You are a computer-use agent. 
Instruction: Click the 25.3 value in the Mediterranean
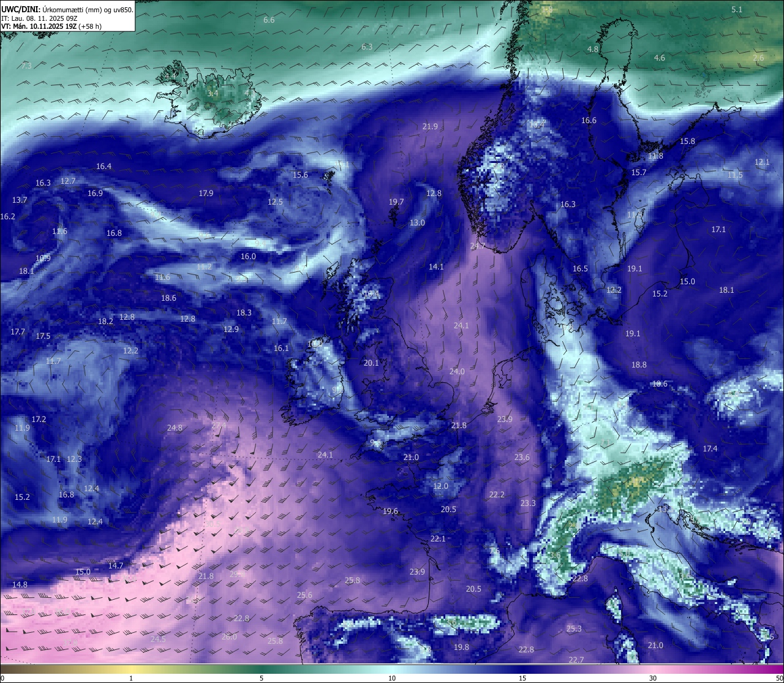[x=574, y=629]
